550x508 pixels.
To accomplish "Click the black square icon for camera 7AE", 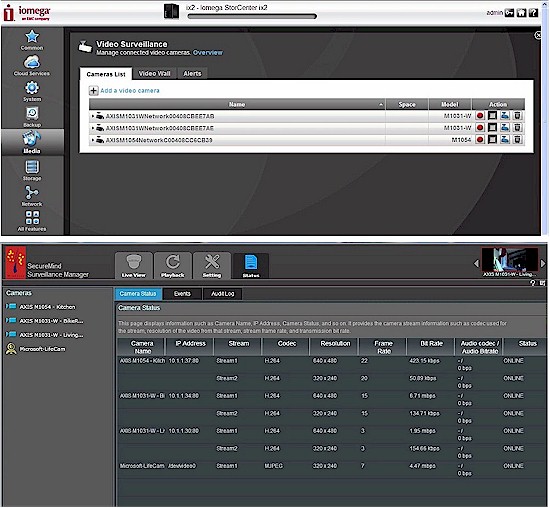I will tap(492, 128).
